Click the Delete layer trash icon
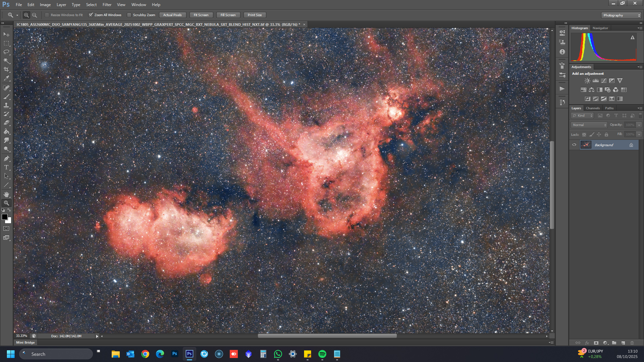The width and height of the screenshot is (644, 362). 632,343
